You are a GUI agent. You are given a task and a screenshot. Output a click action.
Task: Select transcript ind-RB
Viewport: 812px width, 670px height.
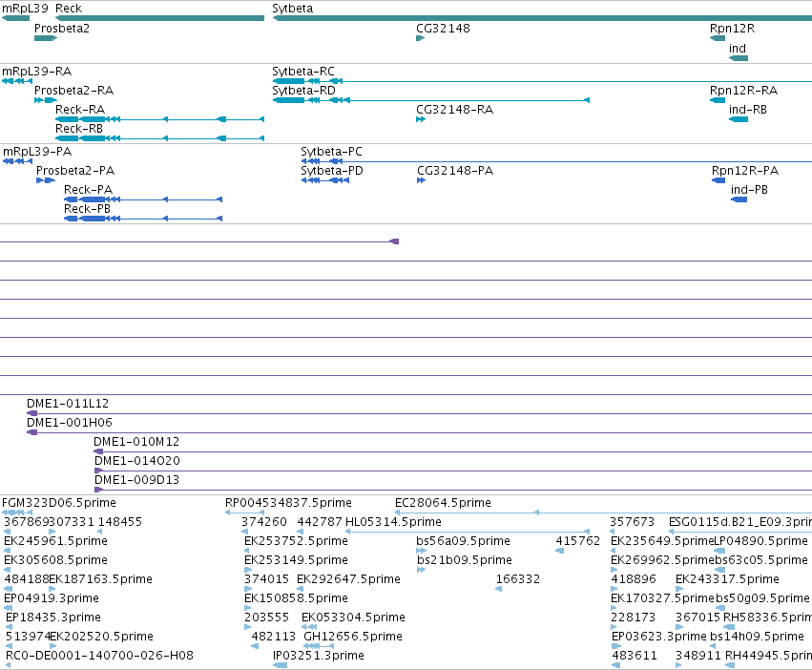click(748, 110)
